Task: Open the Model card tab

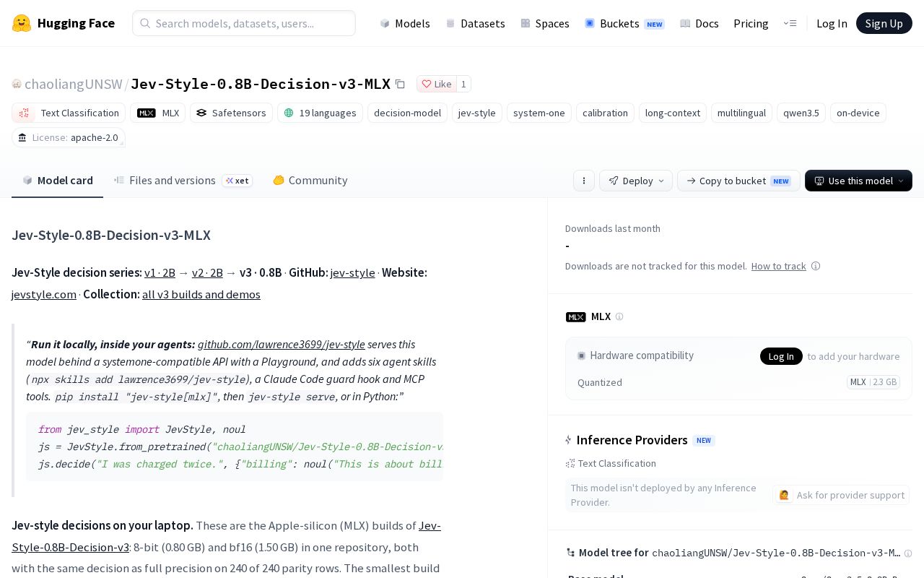Action: pyautogui.click(x=58, y=181)
